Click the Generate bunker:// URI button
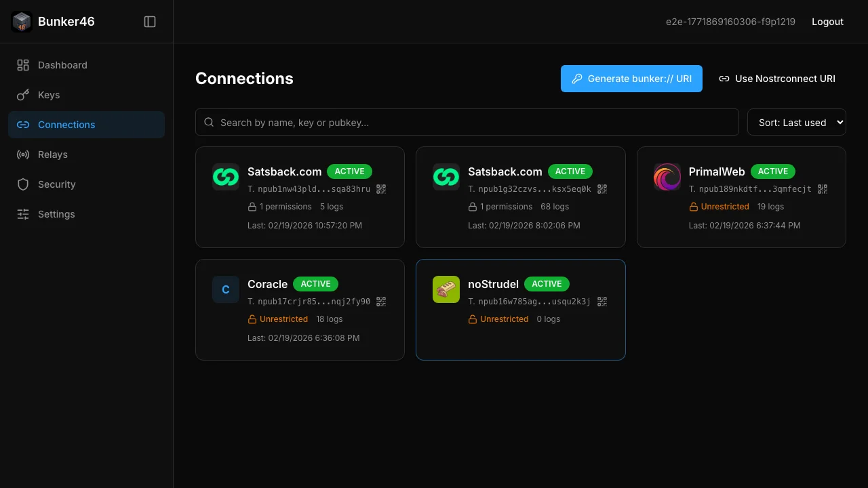The width and height of the screenshot is (868, 488). pos(631,79)
